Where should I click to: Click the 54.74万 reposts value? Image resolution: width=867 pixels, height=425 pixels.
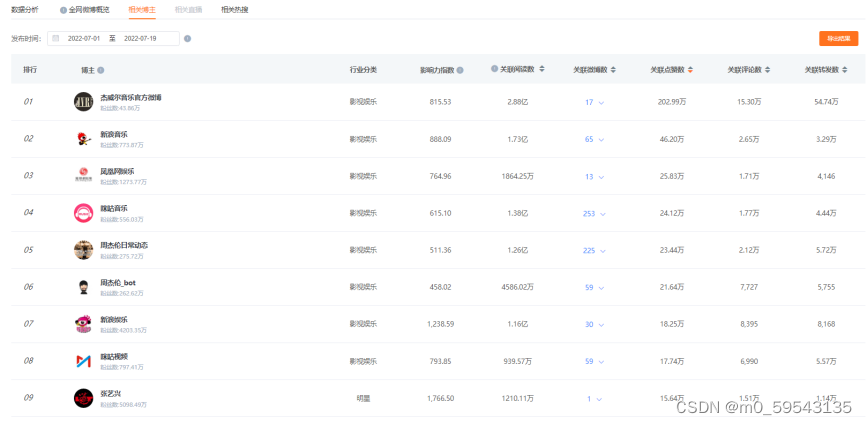827,102
